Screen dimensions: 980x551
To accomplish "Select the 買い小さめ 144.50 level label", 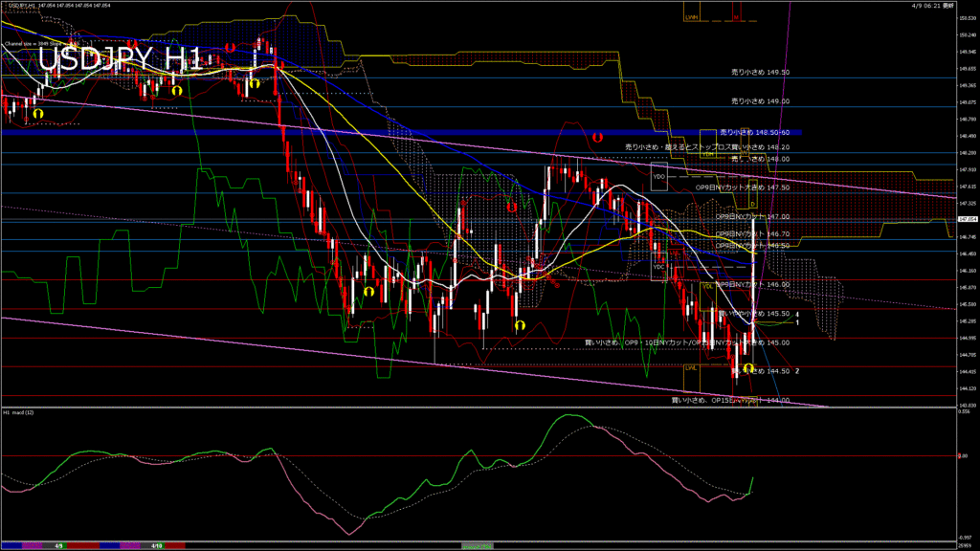I will pyautogui.click(x=760, y=371).
